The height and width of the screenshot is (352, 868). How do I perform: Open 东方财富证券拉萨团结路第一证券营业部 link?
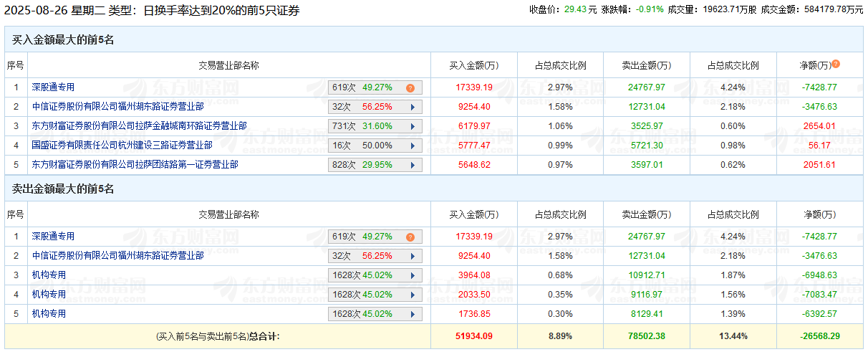click(x=135, y=165)
